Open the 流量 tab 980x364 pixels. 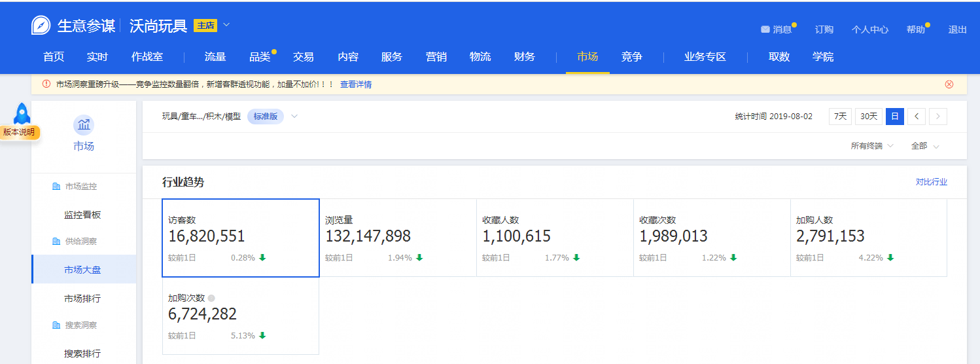coord(215,57)
